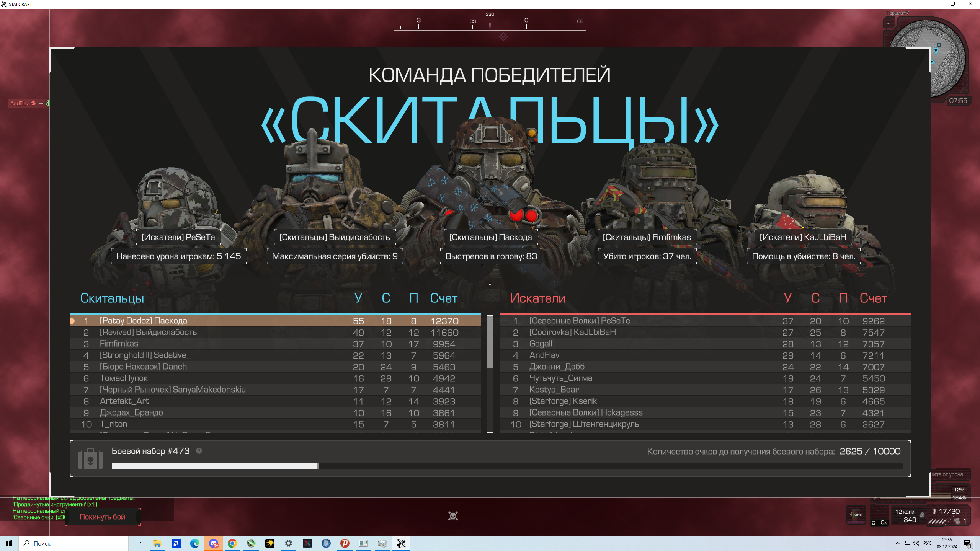The height and width of the screenshot is (551, 980).
Task: Click the Счет column header of Искатели
Action: (873, 298)
